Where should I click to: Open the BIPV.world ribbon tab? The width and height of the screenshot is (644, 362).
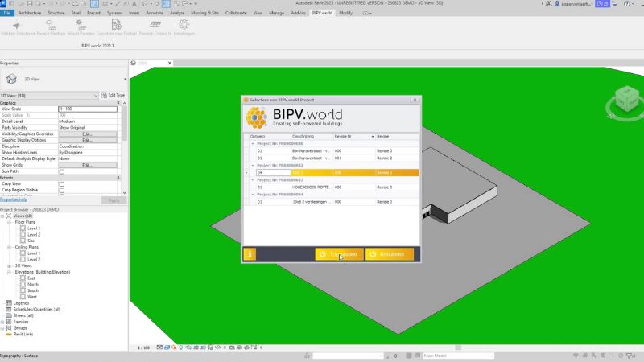322,13
